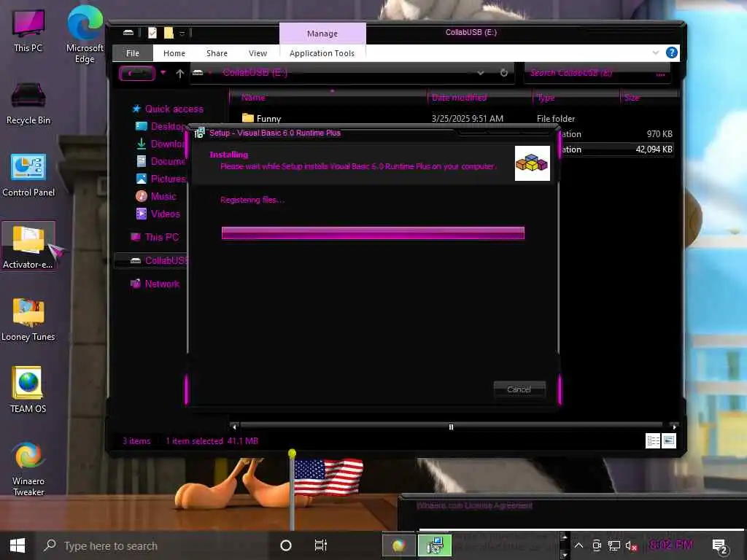Click quick access properties toolbar icon
The height and width of the screenshot is (560, 747).
coord(152,33)
